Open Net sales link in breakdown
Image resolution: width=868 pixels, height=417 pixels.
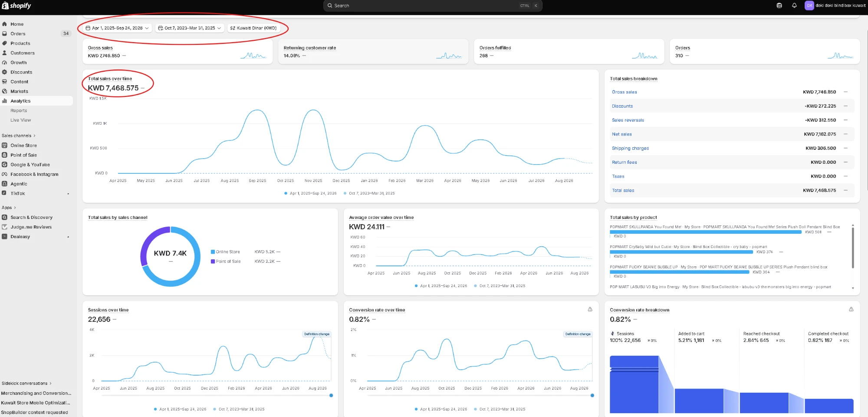pyautogui.click(x=621, y=134)
